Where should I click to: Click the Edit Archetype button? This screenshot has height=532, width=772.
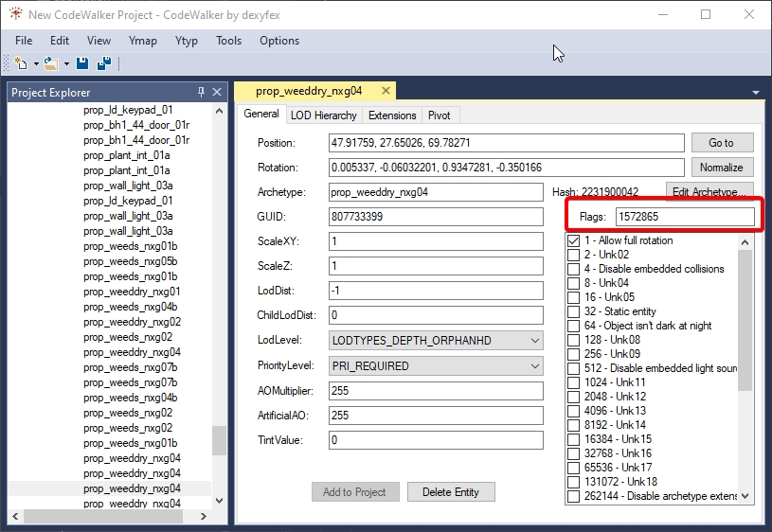[x=709, y=191]
